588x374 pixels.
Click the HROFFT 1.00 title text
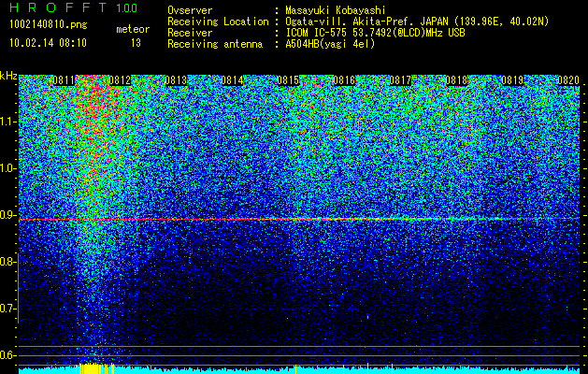[x=74, y=7]
